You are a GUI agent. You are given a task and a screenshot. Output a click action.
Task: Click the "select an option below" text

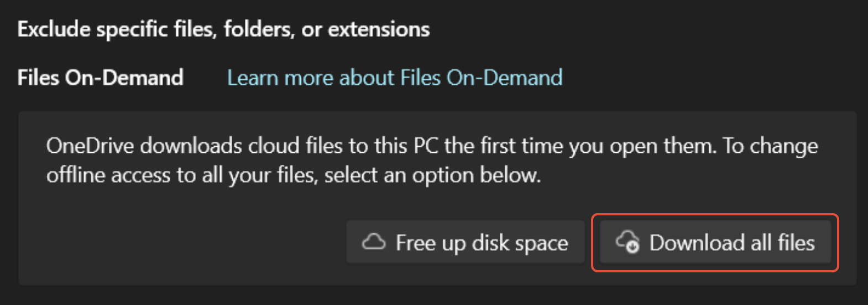pos(431,175)
